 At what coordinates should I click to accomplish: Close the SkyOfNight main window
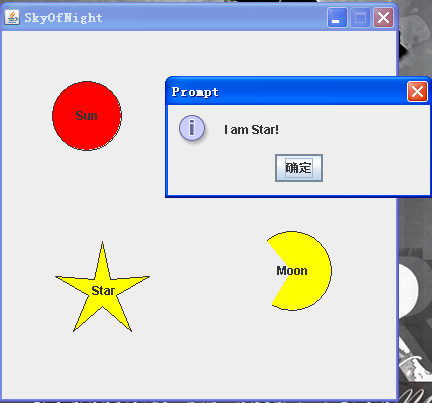[383, 17]
